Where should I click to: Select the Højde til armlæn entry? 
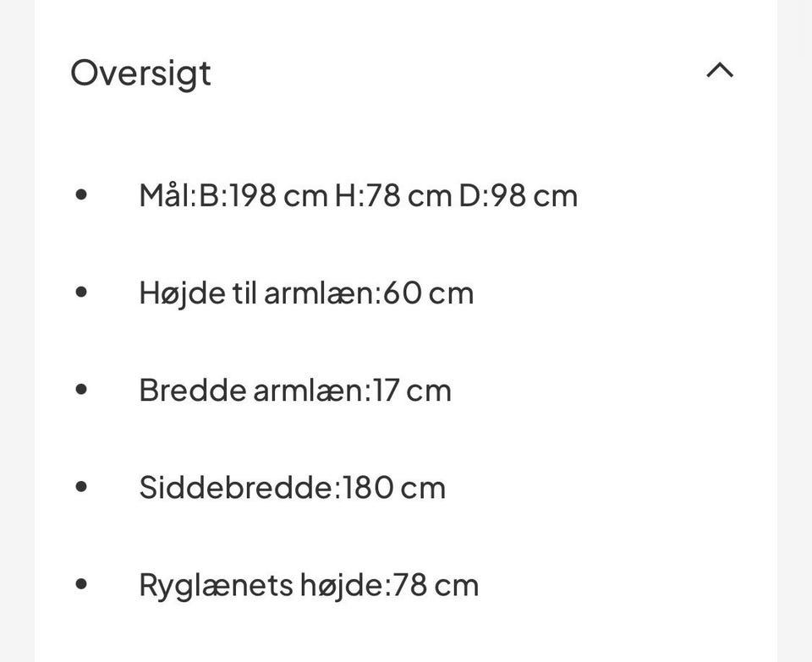(x=306, y=292)
